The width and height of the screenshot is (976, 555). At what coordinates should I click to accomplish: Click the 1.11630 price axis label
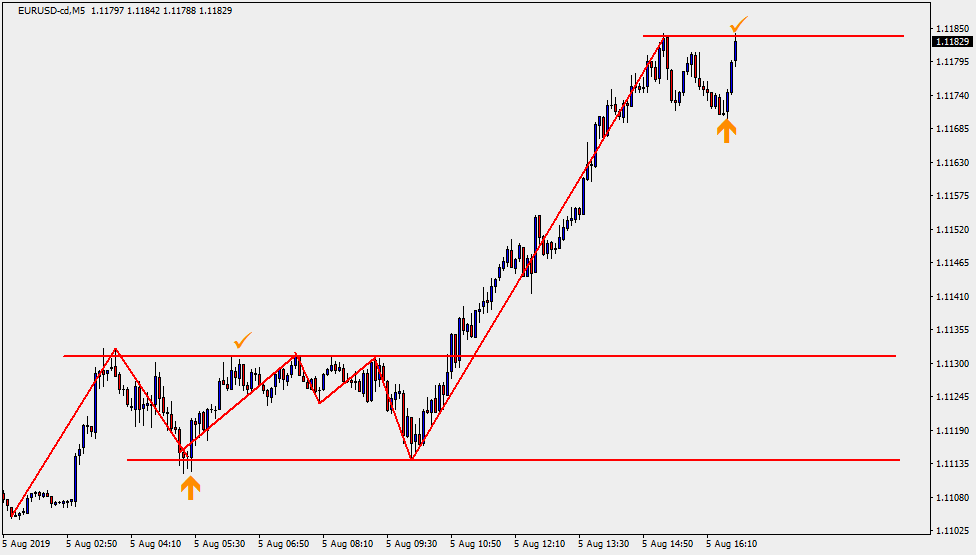click(954, 162)
